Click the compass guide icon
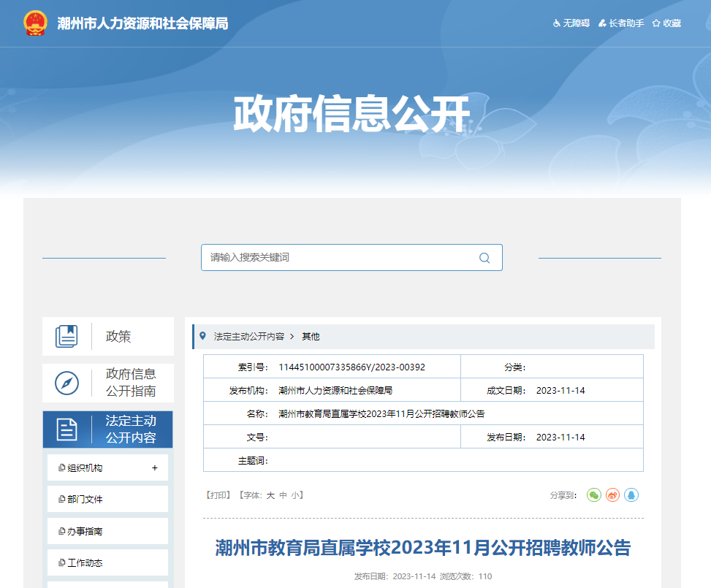Screen dimensions: 711x588 point(66,383)
